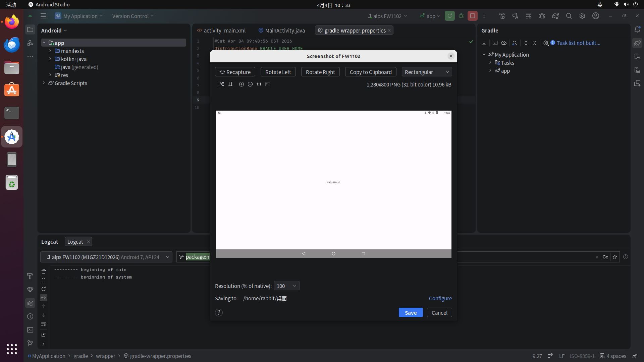Viewport: 644px width, 362px height.
Task: Click the stop app button in toolbar
Action: coord(473,16)
